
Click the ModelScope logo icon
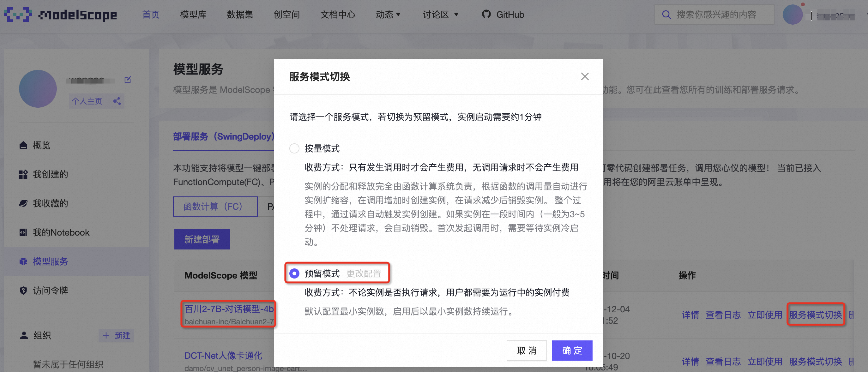click(x=17, y=15)
